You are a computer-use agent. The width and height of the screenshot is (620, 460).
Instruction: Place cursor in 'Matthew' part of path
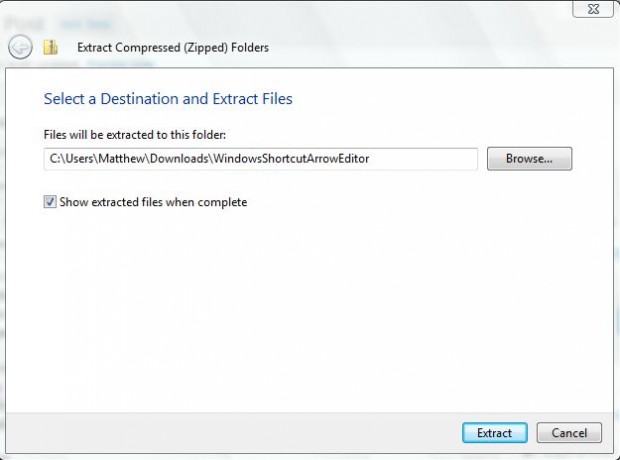pos(121,159)
